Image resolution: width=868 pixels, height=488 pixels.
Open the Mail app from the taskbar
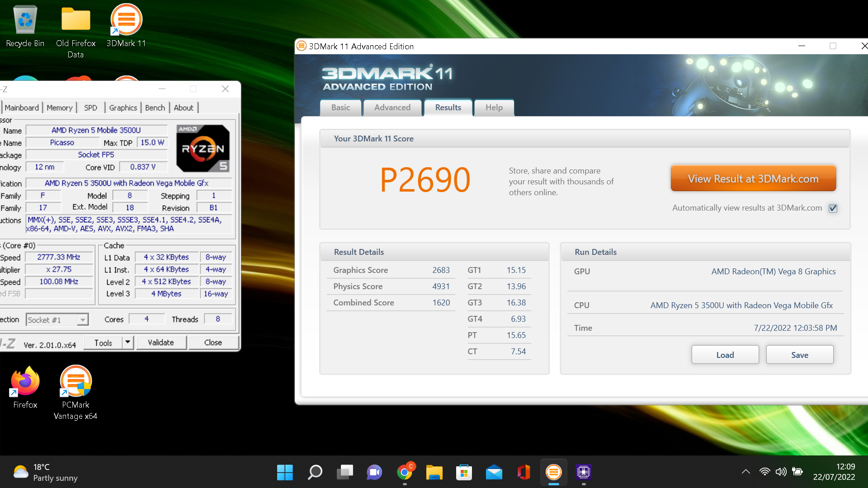coord(494,472)
